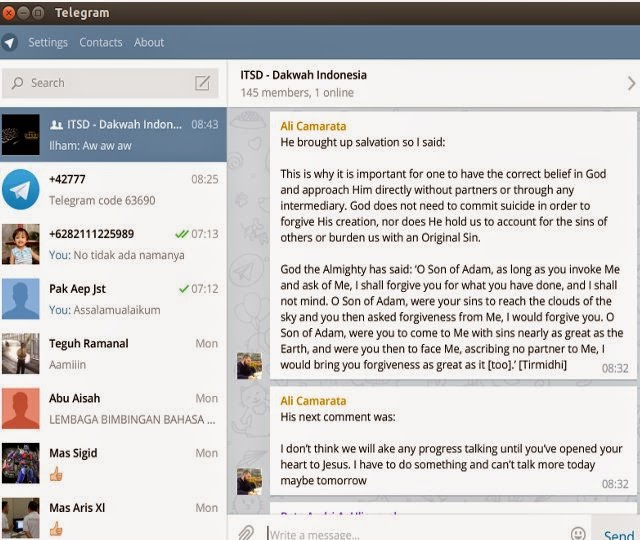Open the Mas Sigid chat

point(113,463)
